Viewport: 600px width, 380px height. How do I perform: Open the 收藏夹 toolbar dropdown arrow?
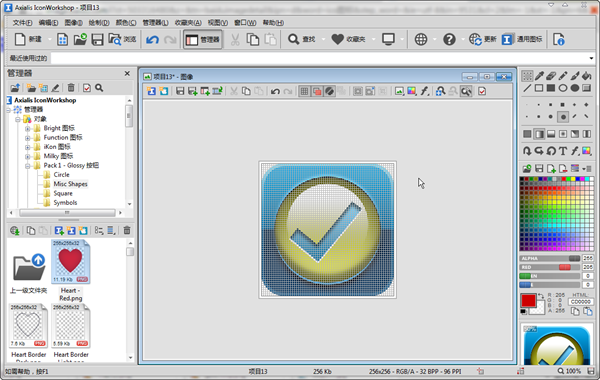pos(373,39)
